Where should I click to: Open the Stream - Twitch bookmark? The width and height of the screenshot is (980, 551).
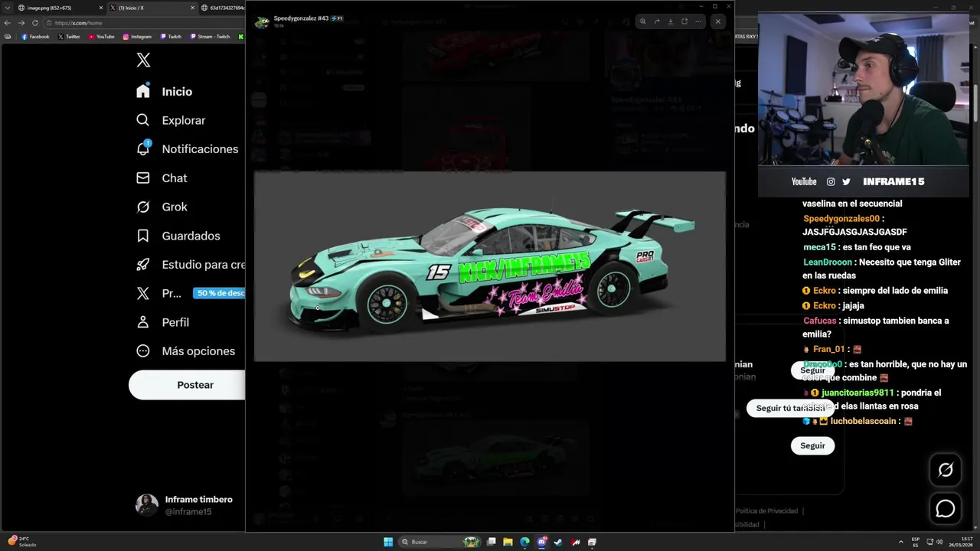click(x=211, y=37)
